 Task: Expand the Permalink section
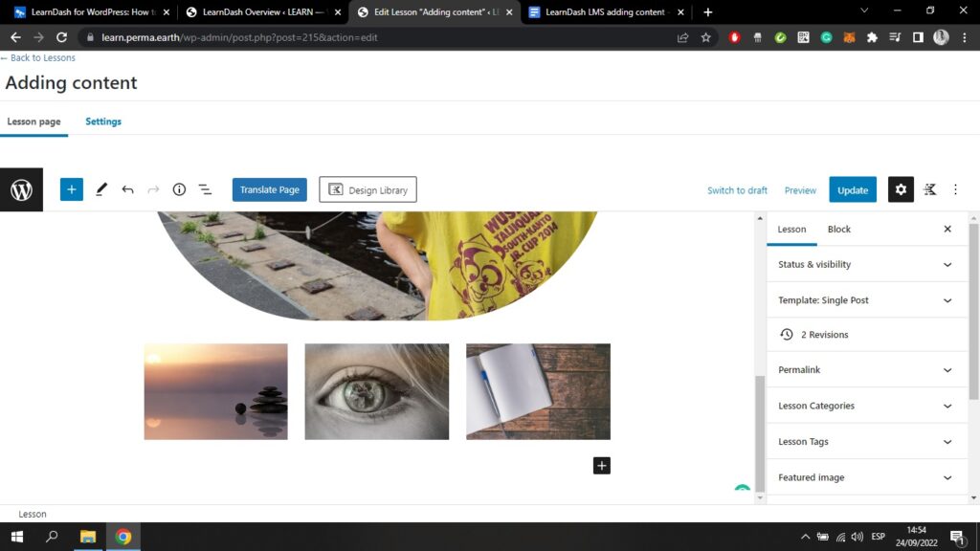click(865, 370)
